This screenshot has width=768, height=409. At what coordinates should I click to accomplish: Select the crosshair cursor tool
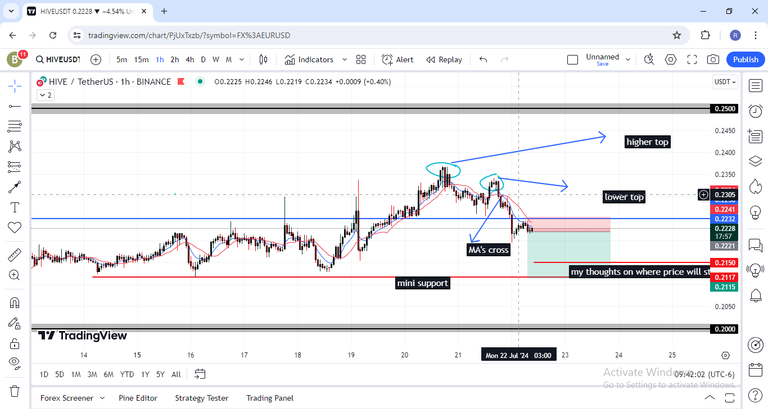tap(15, 86)
